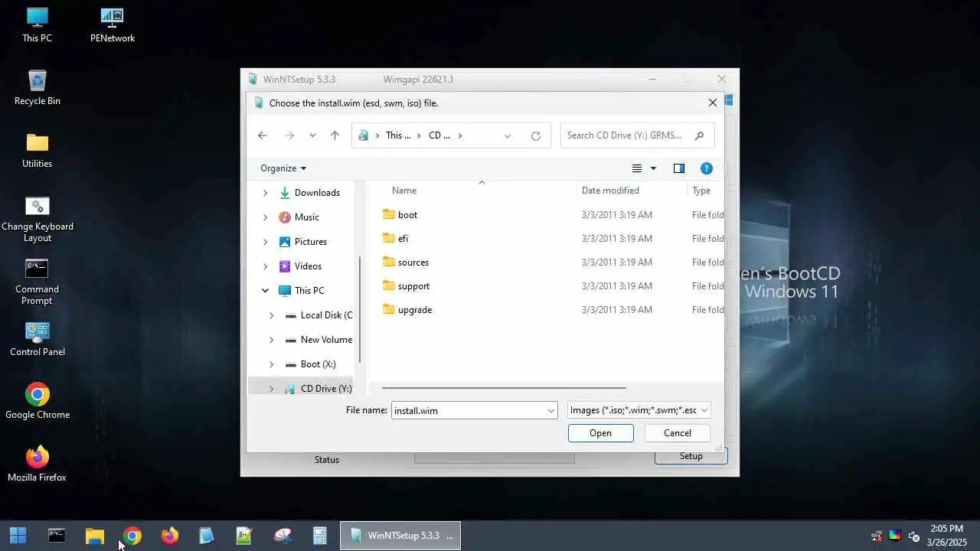Click the WinNTSetup 5.3.3 taskbar button
Screen dimensions: 980x551
point(400,536)
